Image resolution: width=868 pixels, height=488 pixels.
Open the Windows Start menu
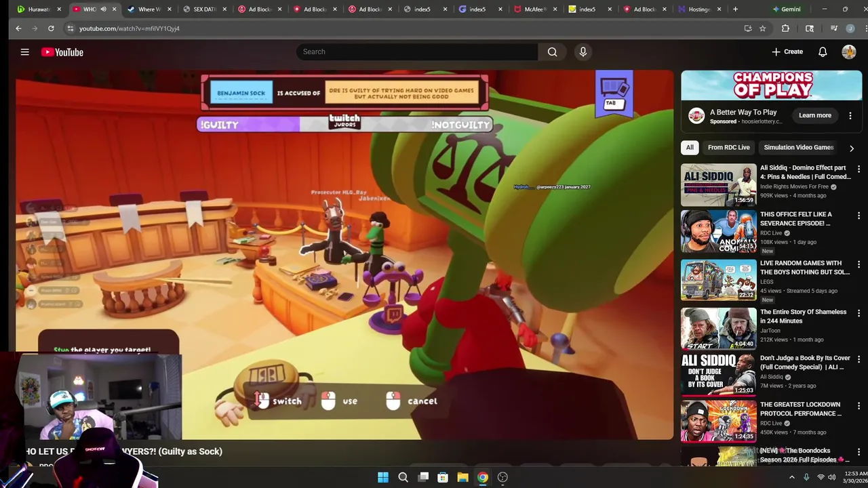pyautogui.click(x=383, y=477)
